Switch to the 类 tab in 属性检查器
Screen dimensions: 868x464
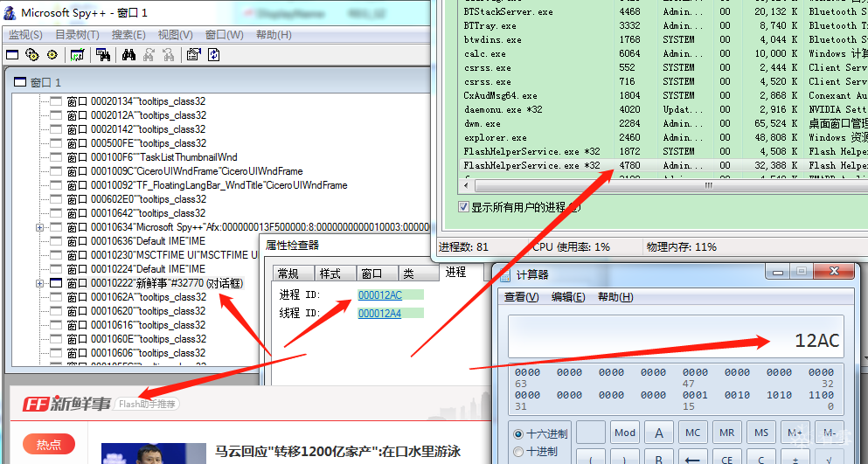pos(418,274)
